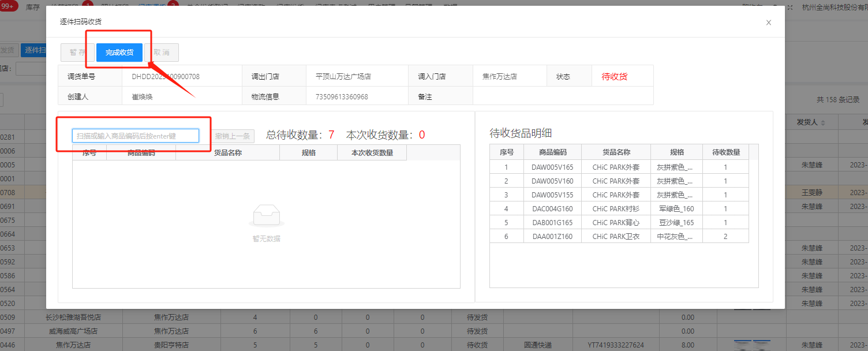Click the logistics number 73509613360968
The height and width of the screenshot is (351, 868).
(342, 97)
